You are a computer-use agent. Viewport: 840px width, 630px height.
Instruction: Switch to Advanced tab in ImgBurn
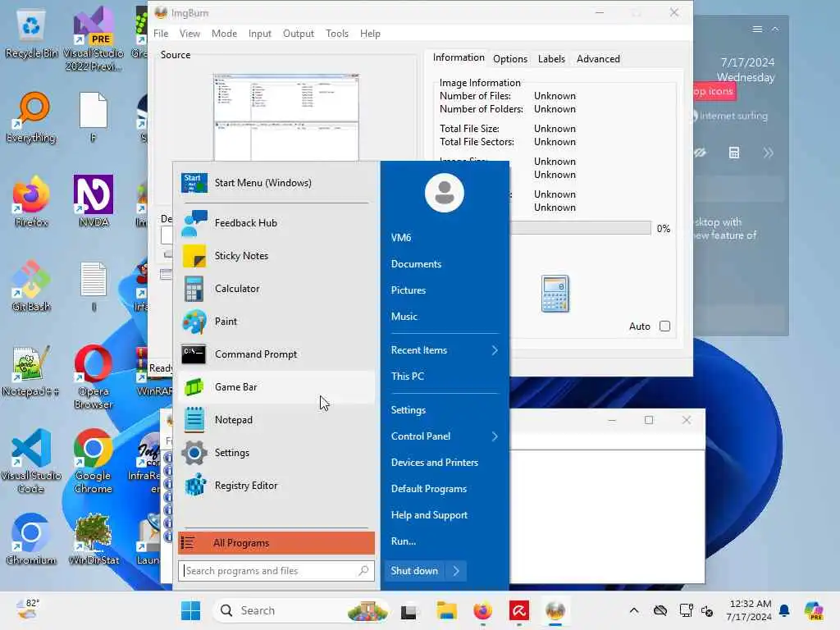(598, 59)
